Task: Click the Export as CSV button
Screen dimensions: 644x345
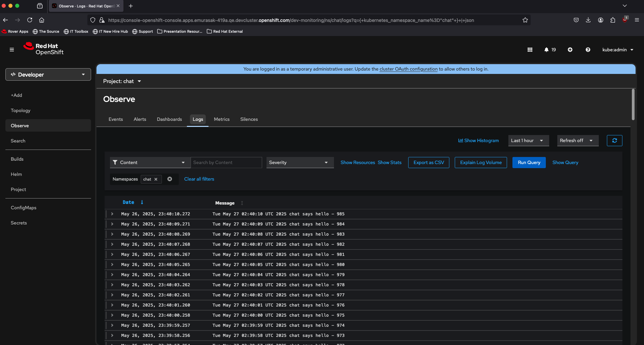Action: tap(428, 162)
